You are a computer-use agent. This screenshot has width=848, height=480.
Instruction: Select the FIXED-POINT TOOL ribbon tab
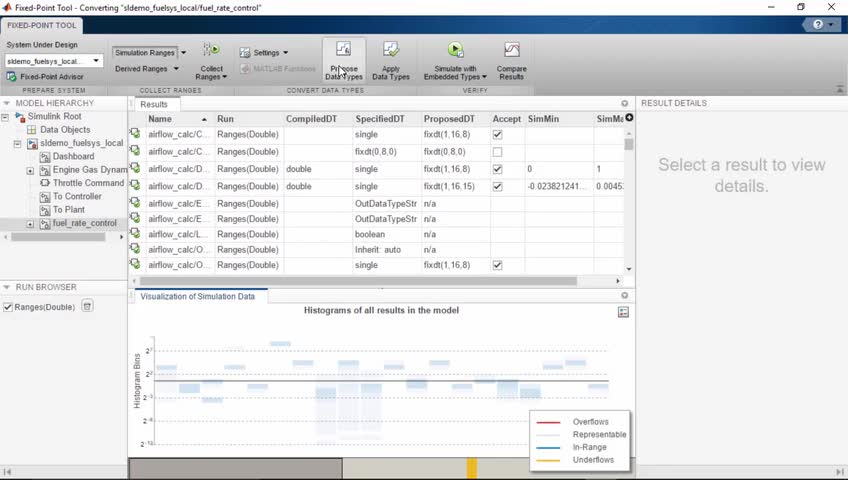point(42,25)
